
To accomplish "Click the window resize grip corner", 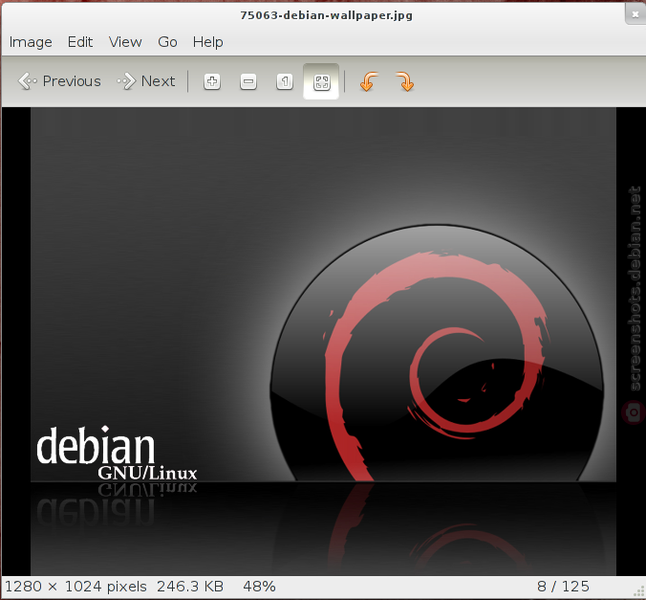I will click(x=640, y=593).
